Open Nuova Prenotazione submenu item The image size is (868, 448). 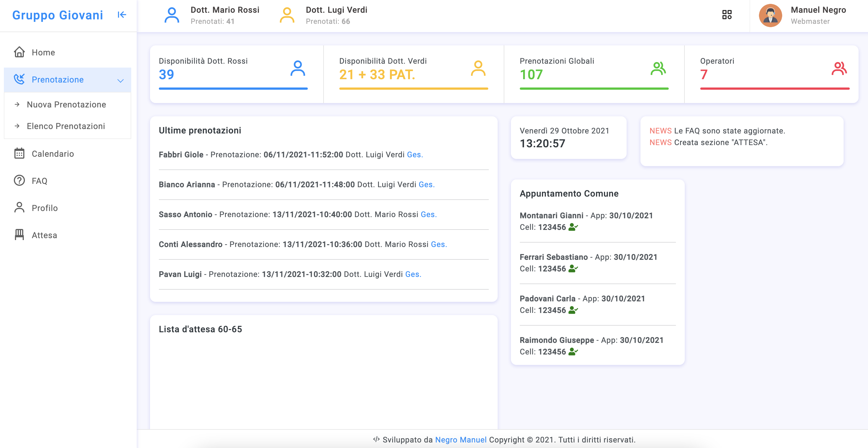[66, 104]
